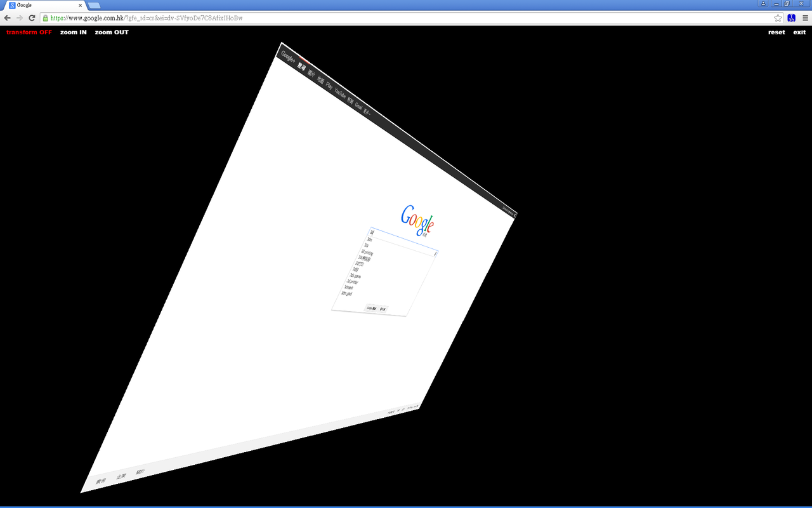The width and height of the screenshot is (812, 508).
Task: Click the 好手氣 button beside Google 搜尋
Action: pos(383,309)
